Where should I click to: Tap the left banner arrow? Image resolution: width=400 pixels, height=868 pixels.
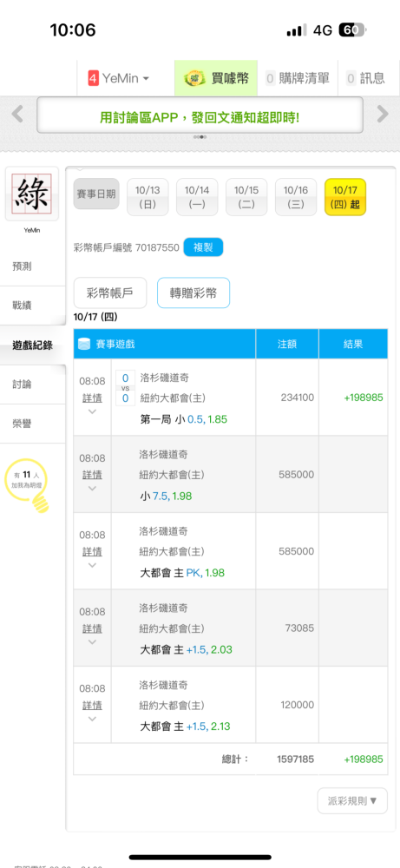pos(17,114)
